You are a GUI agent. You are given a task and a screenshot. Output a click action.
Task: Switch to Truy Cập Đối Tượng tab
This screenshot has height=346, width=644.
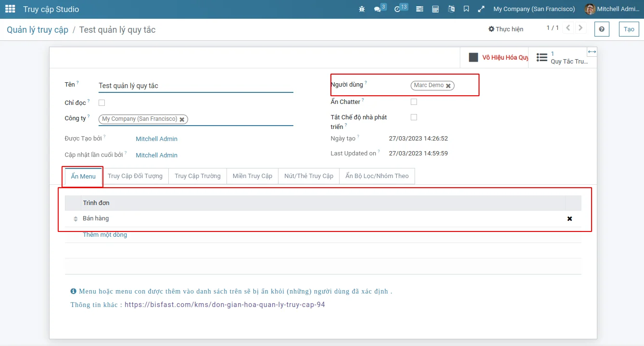tap(135, 176)
